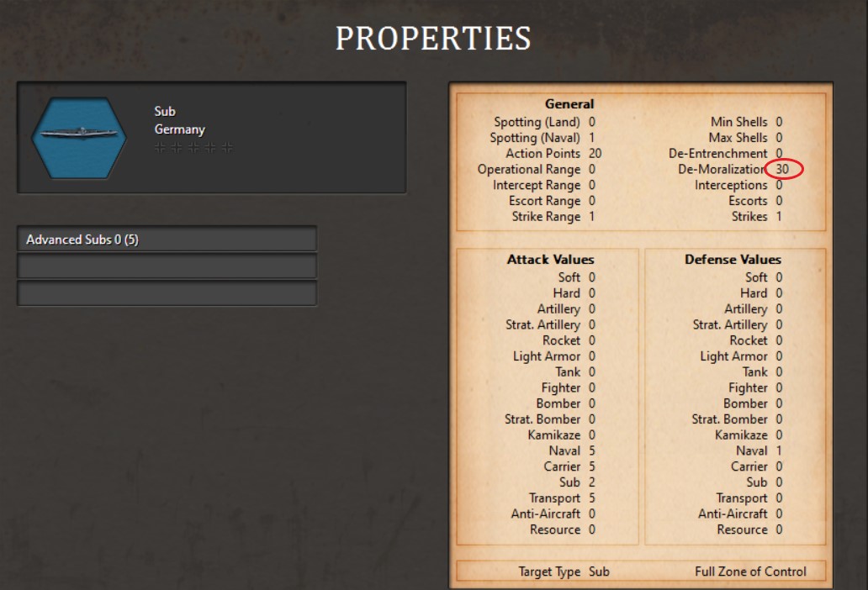Click the Defense Values "Resource" row
Screen dimensions: 868x590
(x=749, y=529)
